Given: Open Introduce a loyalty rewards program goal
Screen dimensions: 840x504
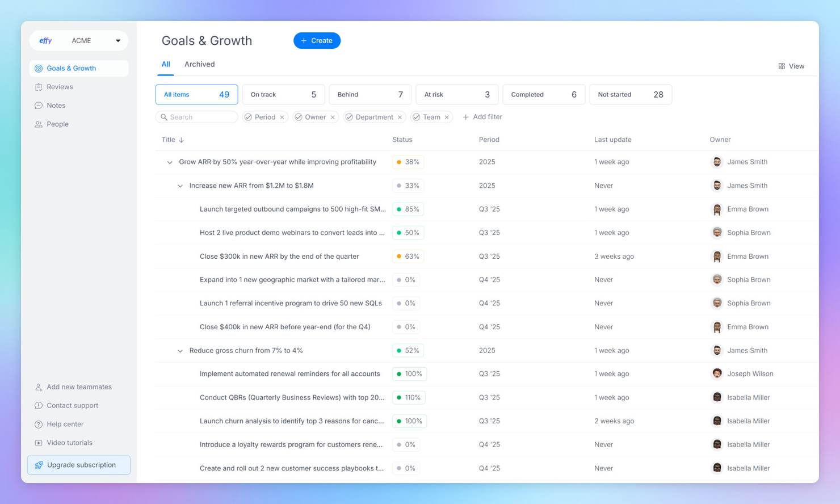Looking at the screenshot, I should pyautogui.click(x=291, y=445).
